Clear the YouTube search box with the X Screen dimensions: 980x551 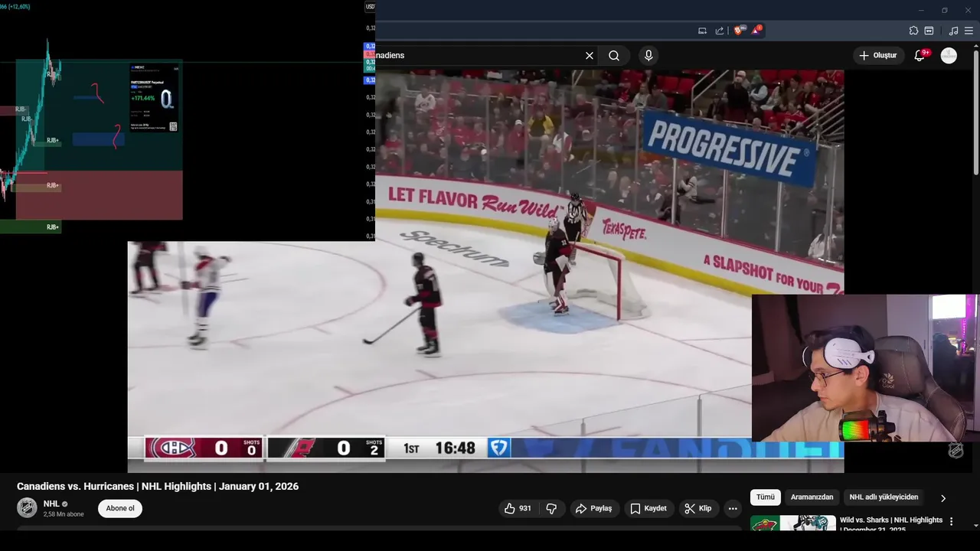[x=590, y=56]
